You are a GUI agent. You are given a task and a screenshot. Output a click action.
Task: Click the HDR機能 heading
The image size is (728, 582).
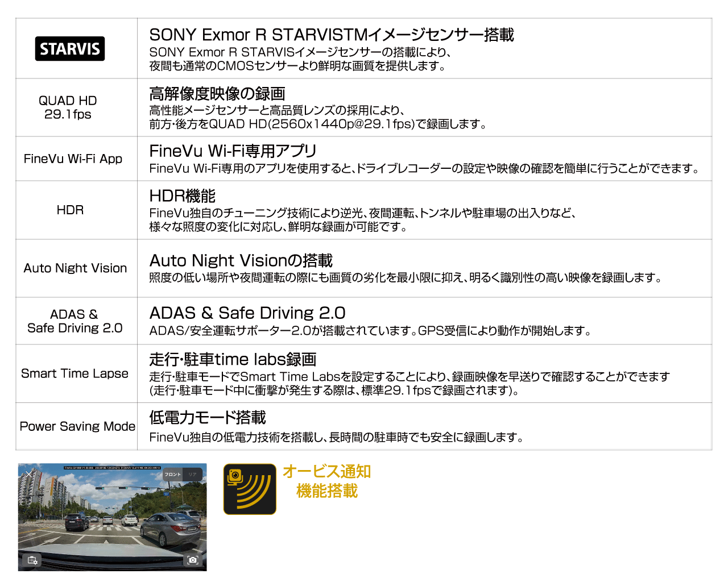point(182,196)
